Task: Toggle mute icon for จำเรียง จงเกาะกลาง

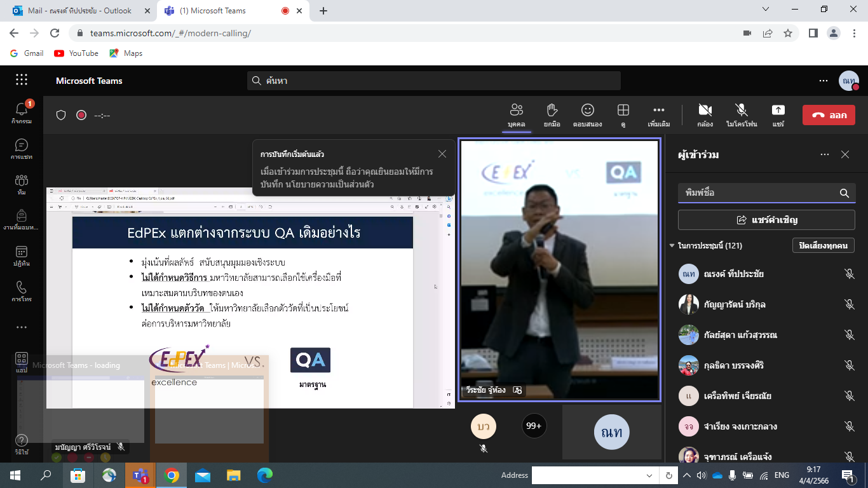Action: 850,426
